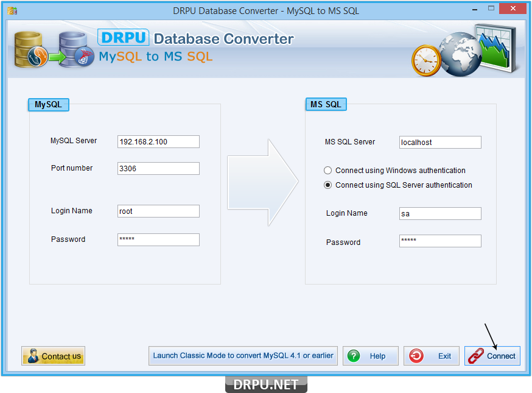Viewport: 532px width, 393px height.
Task: Click the MS SQL group box header label
Action: tap(326, 104)
